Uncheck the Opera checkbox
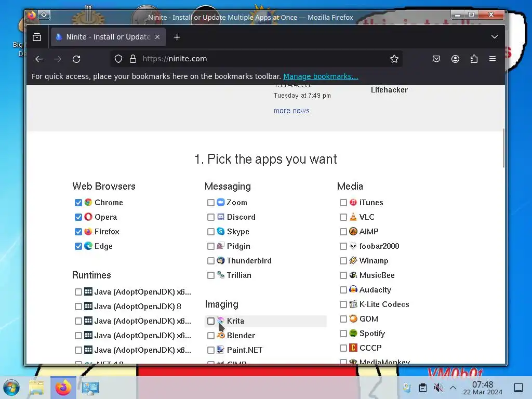The width and height of the screenshot is (532, 399). (x=78, y=217)
